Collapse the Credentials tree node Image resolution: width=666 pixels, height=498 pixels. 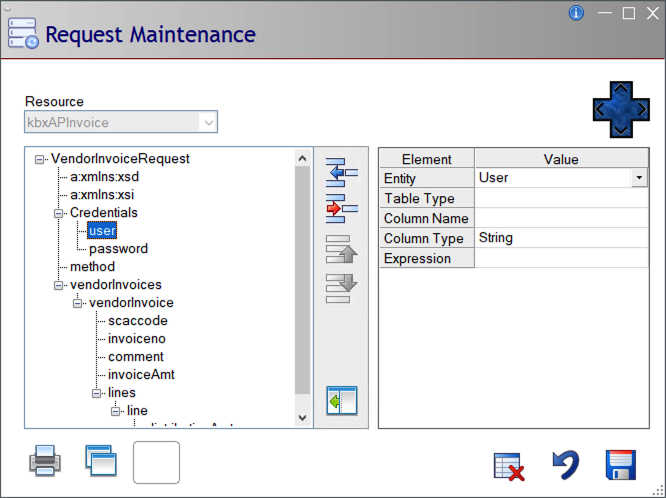[58, 213]
